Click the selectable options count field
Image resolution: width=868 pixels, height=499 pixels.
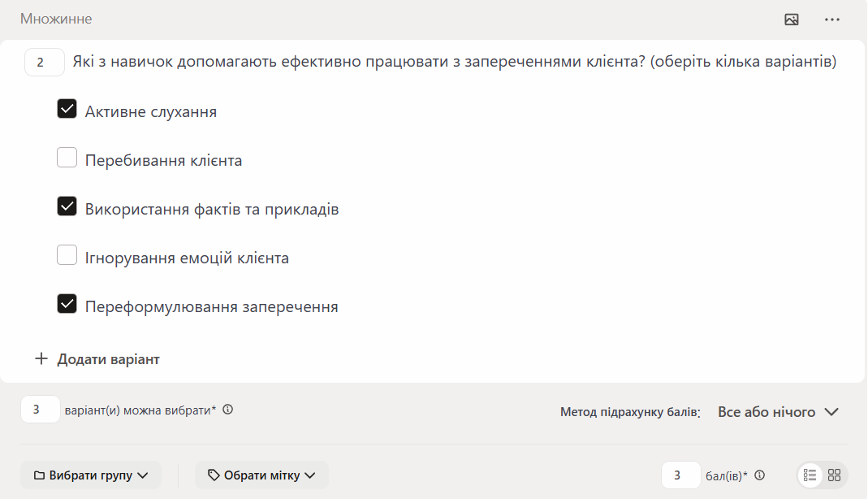40,410
